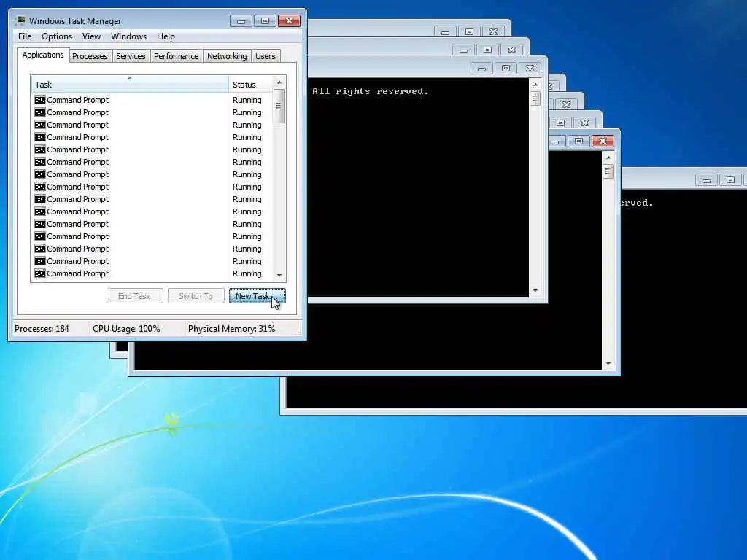Minimize the Windows Task Manager window
Image resolution: width=747 pixels, height=560 pixels.
(x=241, y=21)
